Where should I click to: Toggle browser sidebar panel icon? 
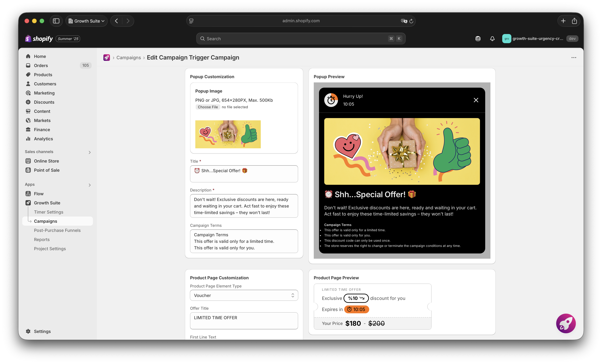click(x=56, y=21)
